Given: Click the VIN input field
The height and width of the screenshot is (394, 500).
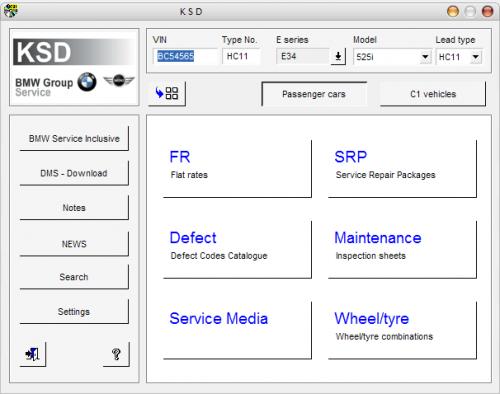Looking at the screenshot, I should 185,56.
